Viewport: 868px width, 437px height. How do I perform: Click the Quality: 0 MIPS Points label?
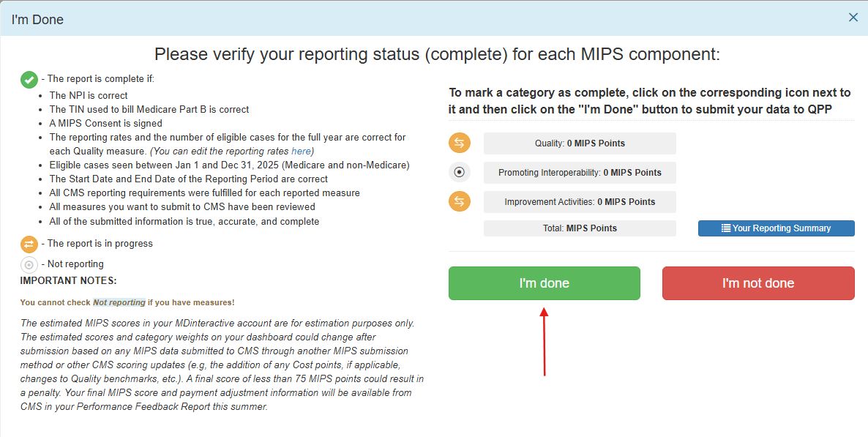580,143
